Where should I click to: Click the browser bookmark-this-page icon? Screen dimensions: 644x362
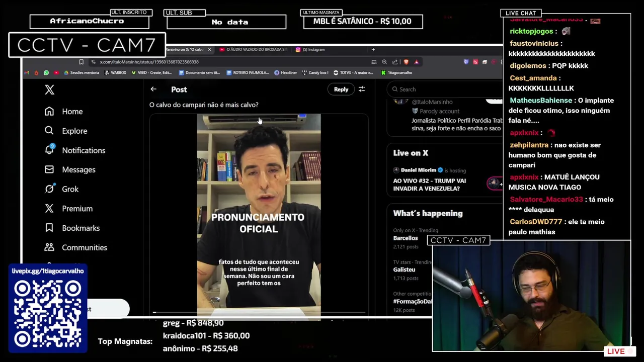pyautogui.click(x=81, y=62)
